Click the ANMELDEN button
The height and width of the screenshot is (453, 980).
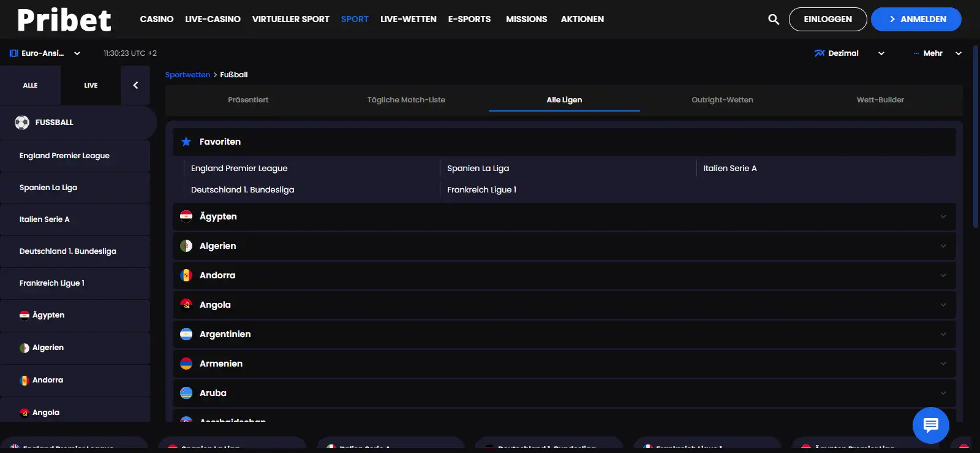tap(916, 19)
